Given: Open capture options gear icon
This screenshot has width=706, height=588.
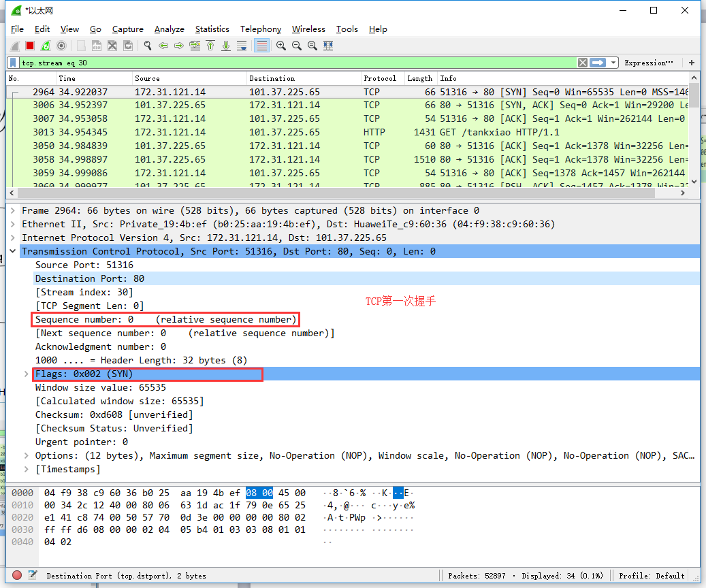Looking at the screenshot, I should click(61, 46).
